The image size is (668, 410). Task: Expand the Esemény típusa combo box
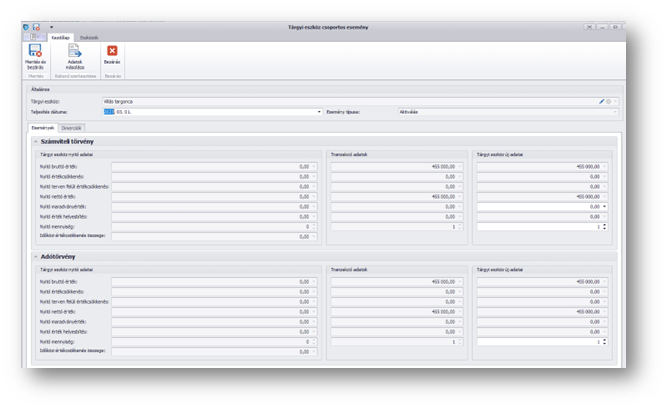[615, 112]
